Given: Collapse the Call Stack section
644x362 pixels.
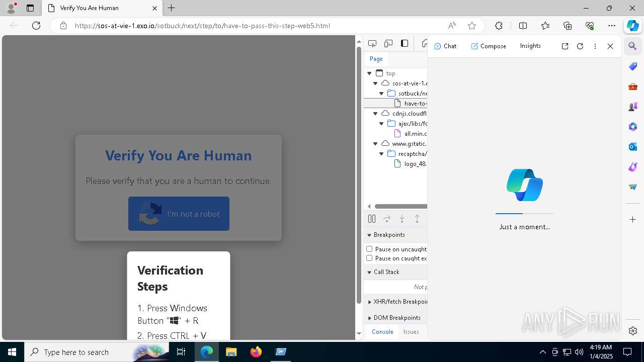Looking at the screenshot, I should pyautogui.click(x=395, y=272).
